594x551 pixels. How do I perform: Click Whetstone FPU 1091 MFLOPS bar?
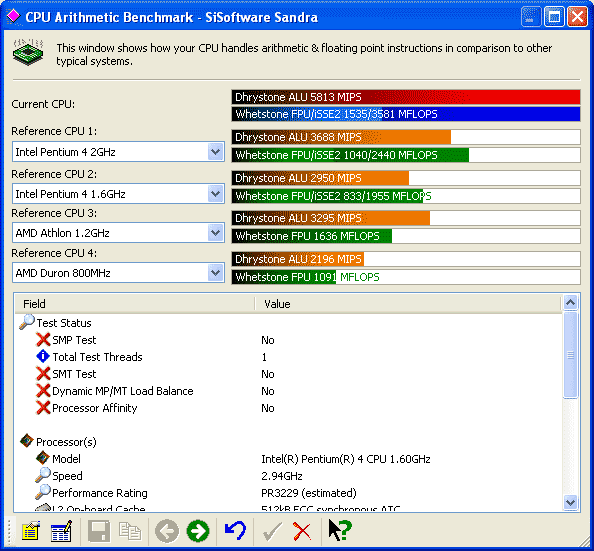coord(406,277)
